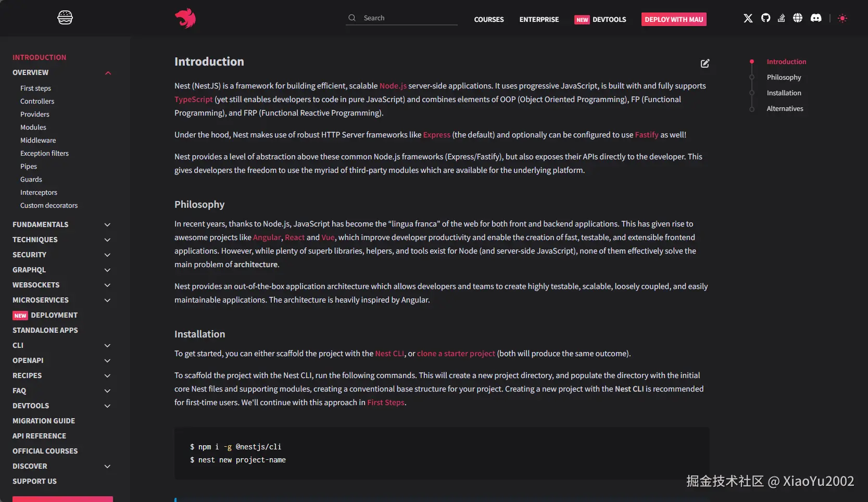Viewport: 868px width, 502px height.
Task: Open API Reference sidebar item
Action: tap(39, 436)
